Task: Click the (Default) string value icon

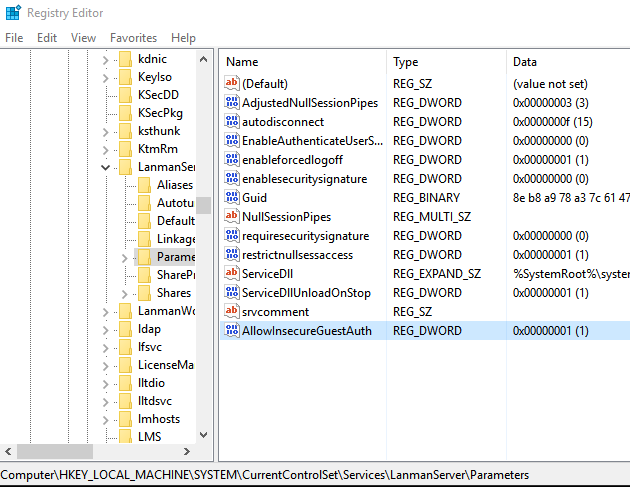Action: point(232,84)
